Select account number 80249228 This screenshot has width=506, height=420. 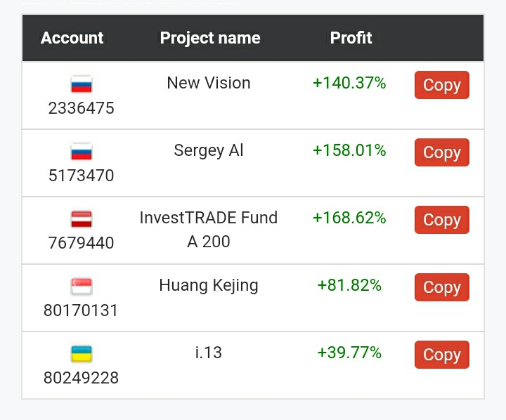(82, 378)
